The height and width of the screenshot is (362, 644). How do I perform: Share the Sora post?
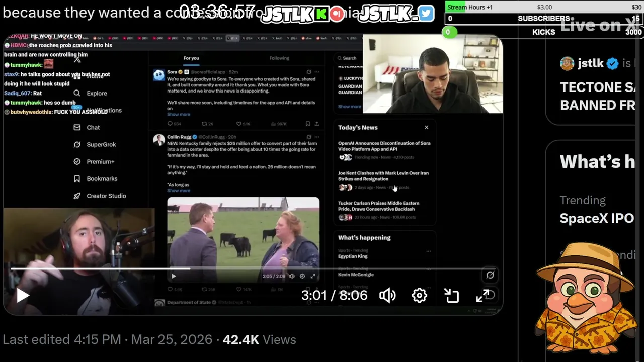point(317,124)
